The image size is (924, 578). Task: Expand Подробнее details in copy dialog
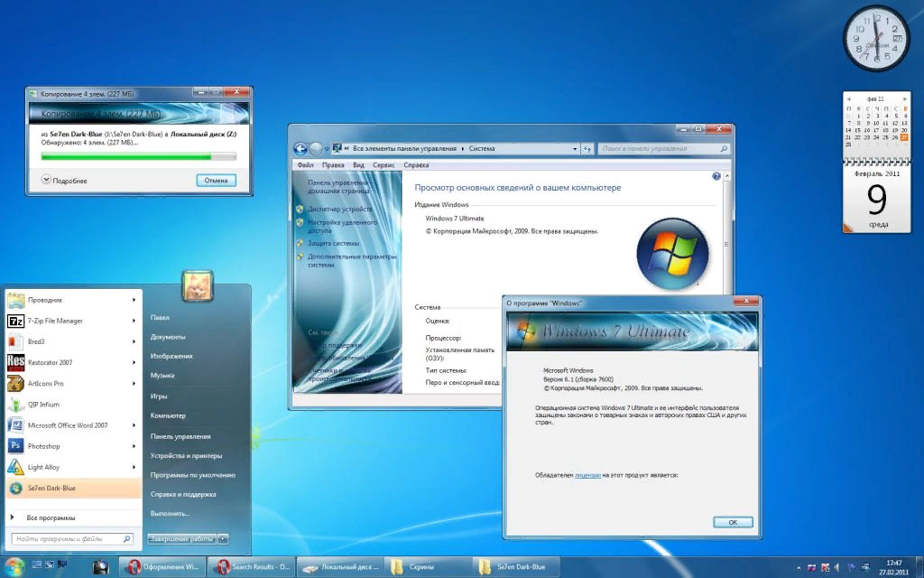[x=47, y=181]
